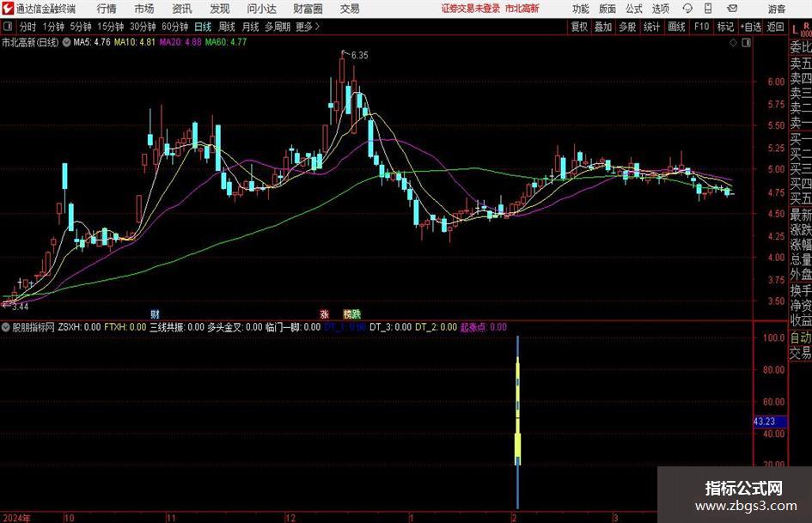Open the 多周期 view
812x523 pixels.
(278, 27)
